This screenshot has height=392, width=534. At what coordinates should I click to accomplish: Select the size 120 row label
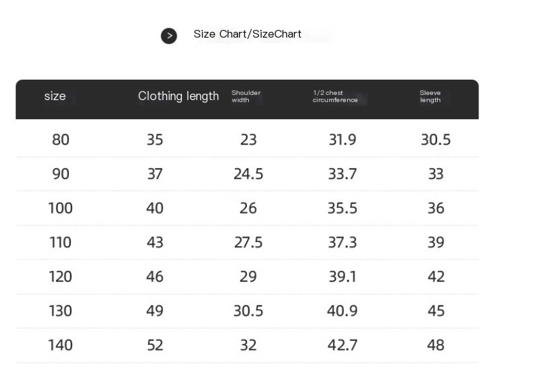click(61, 277)
